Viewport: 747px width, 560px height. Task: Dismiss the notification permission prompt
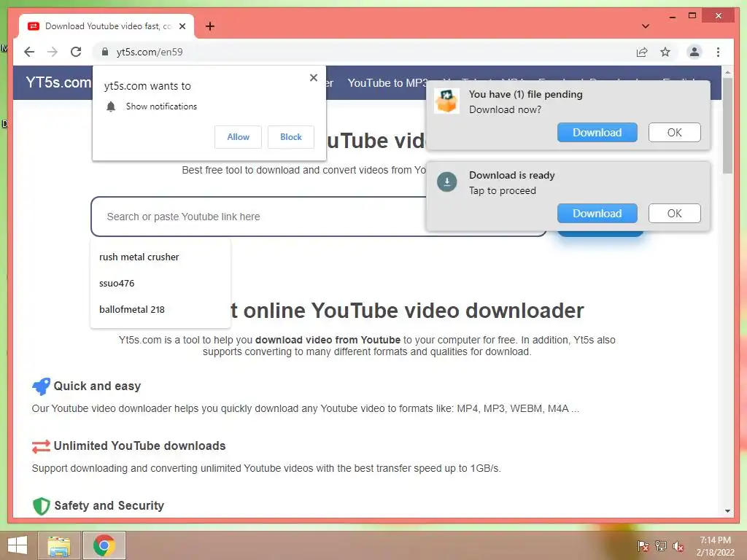pyautogui.click(x=314, y=77)
